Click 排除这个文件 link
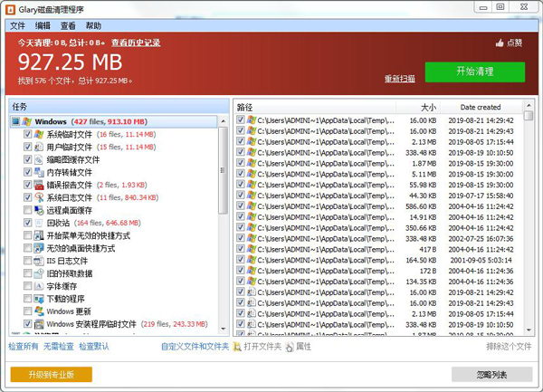The image size is (543, 392). click(x=509, y=347)
